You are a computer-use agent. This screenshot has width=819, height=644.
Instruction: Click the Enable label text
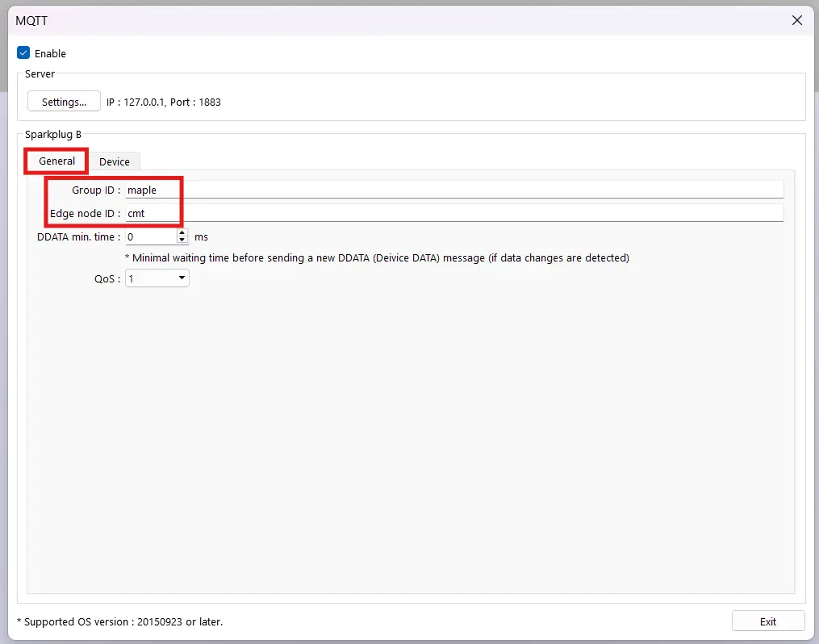[50, 53]
